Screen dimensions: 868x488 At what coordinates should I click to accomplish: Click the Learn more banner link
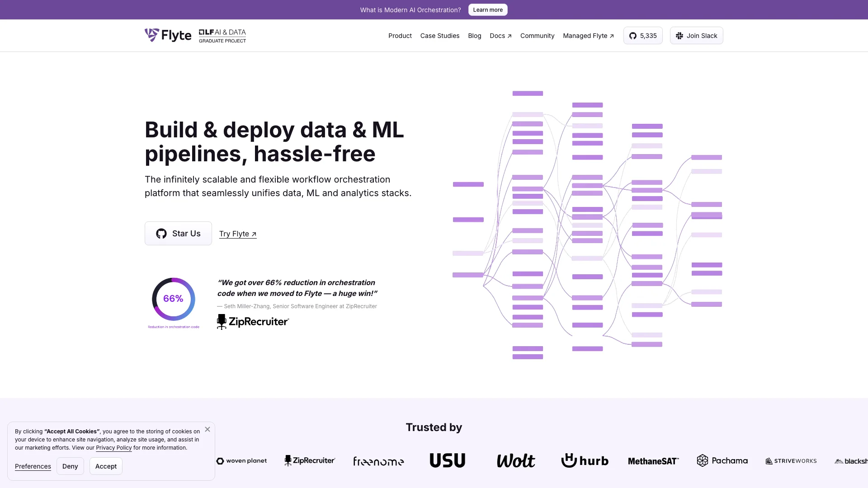click(488, 9)
